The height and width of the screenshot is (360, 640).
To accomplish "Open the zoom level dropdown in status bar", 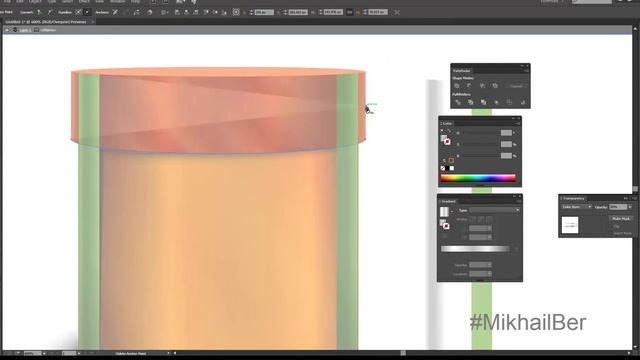I will 44,353.
